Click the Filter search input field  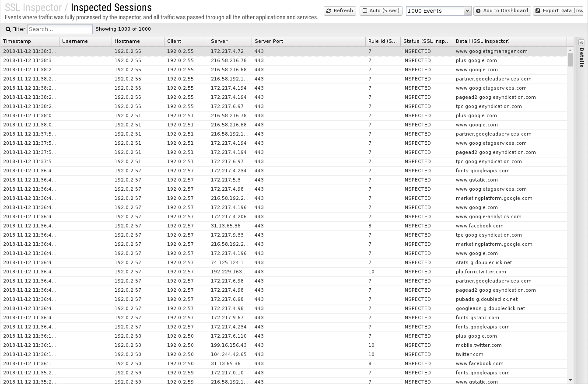(60, 29)
